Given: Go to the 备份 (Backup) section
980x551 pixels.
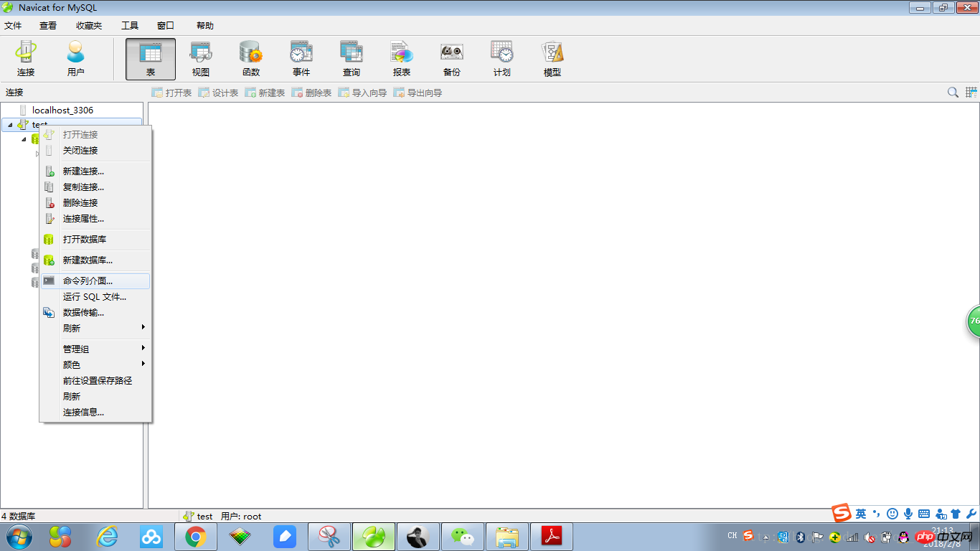Looking at the screenshot, I should 452,59.
